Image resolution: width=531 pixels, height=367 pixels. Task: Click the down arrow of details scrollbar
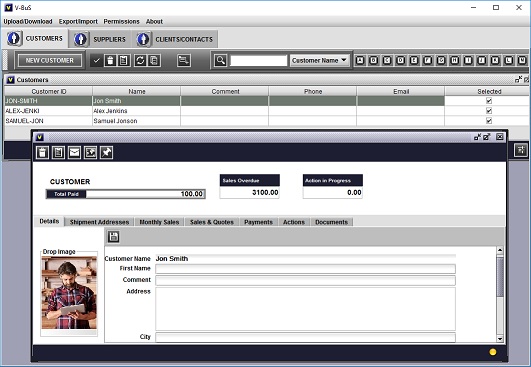(x=500, y=339)
